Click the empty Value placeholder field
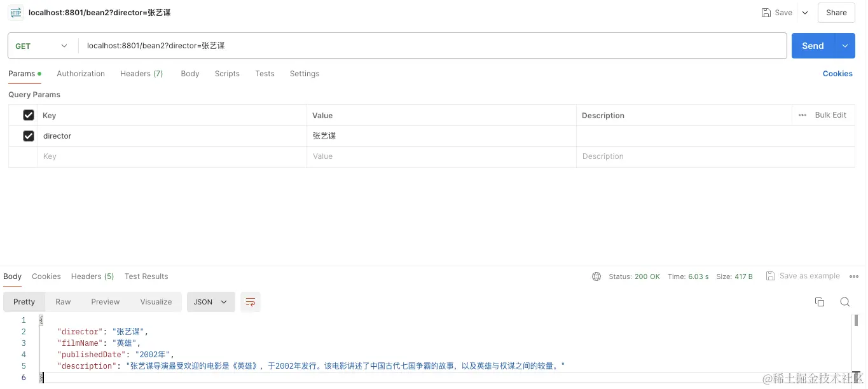 coord(441,156)
